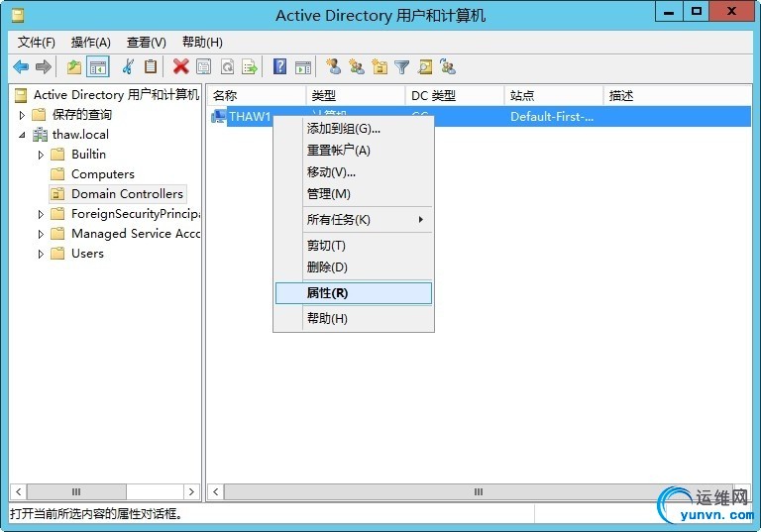Click the Find objects icon
Image resolution: width=761 pixels, height=532 pixels.
coord(425,66)
